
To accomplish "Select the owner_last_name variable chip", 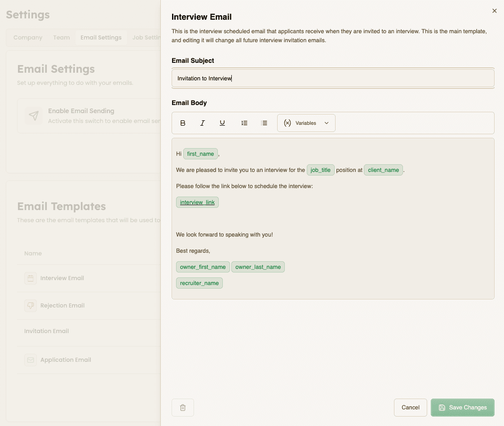I will point(258,267).
